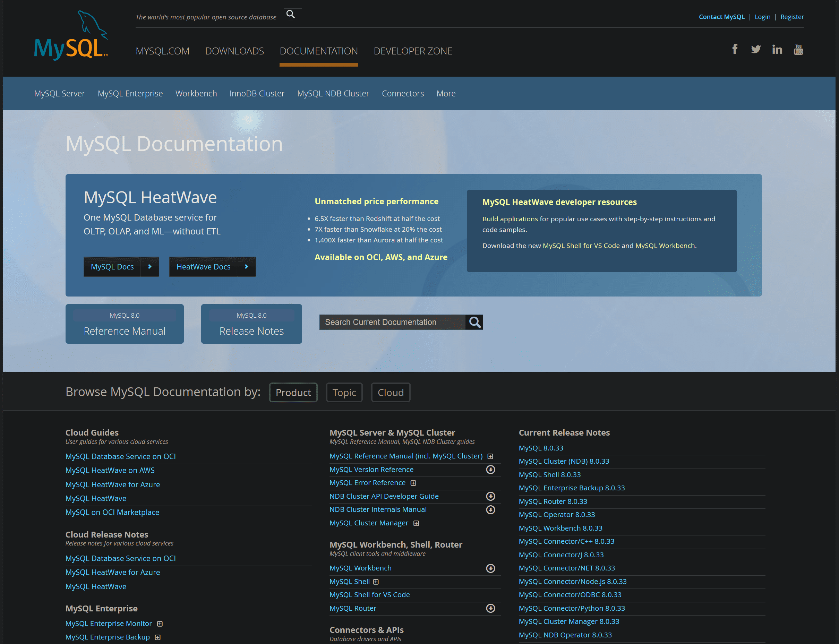
Task: Switch browse mode to Cloud
Action: point(390,393)
